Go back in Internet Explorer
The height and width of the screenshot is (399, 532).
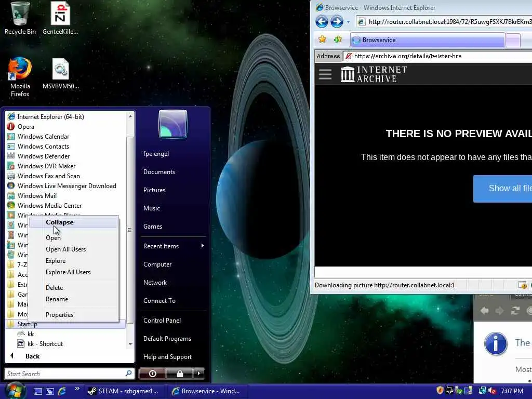(321, 22)
